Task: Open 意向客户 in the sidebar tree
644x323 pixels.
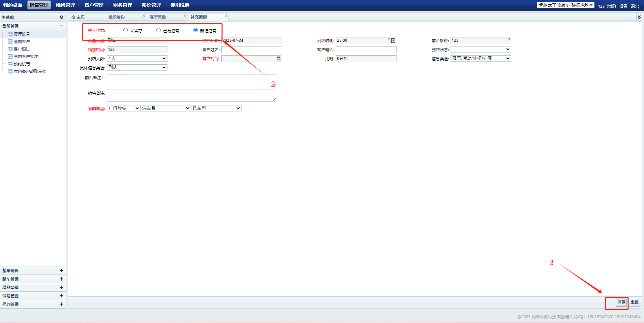Action: tap(22, 42)
